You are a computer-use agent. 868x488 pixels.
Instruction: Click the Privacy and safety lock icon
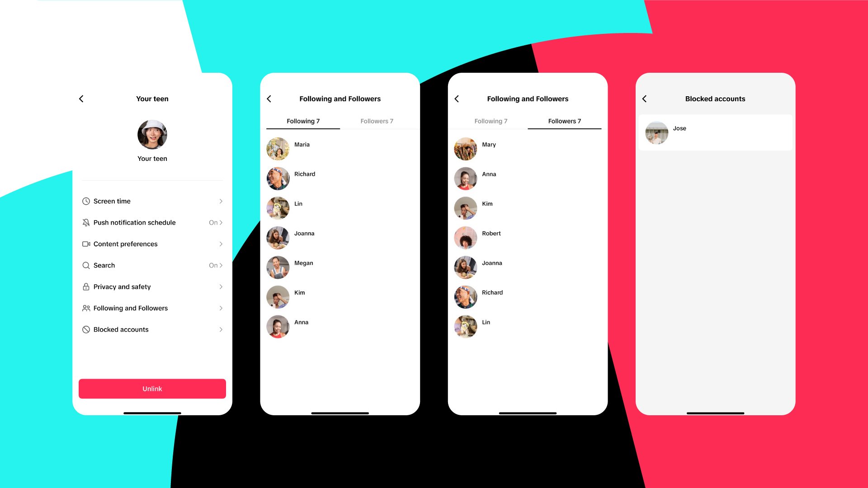point(85,286)
